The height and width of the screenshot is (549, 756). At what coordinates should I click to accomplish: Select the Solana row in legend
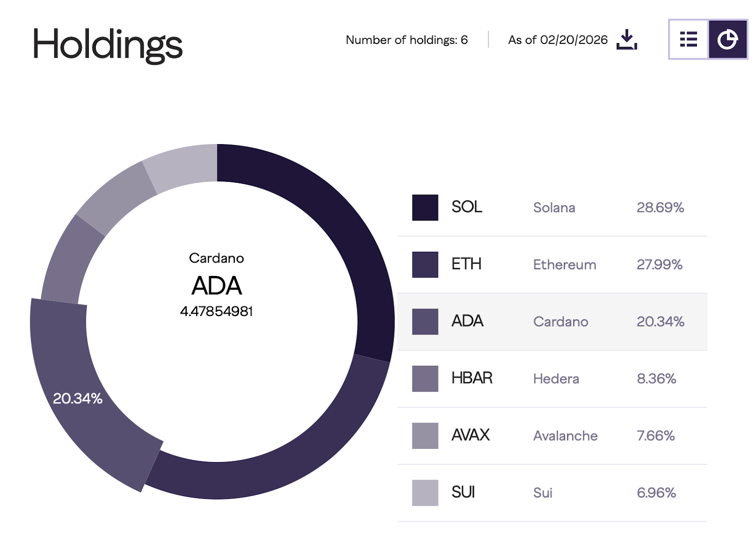(554, 208)
